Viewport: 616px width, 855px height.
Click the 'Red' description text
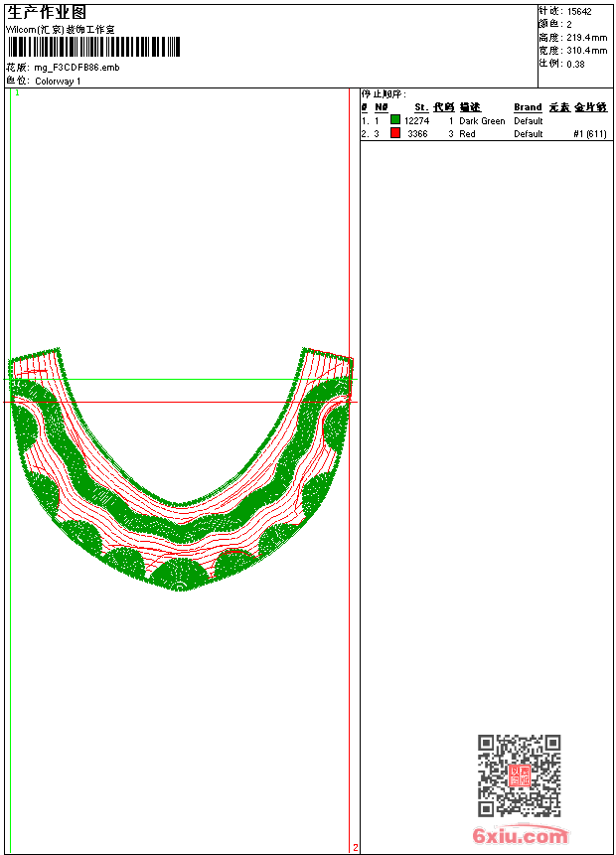[467, 134]
